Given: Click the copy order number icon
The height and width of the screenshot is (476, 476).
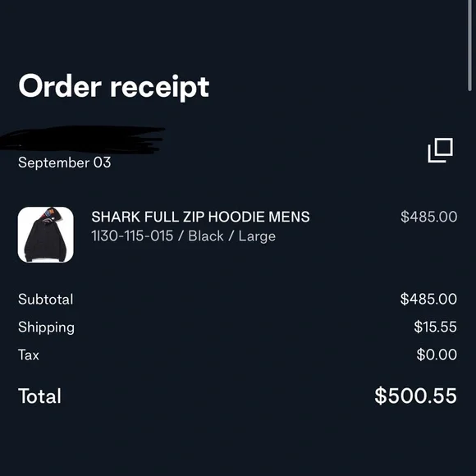Looking at the screenshot, I should 440,150.
